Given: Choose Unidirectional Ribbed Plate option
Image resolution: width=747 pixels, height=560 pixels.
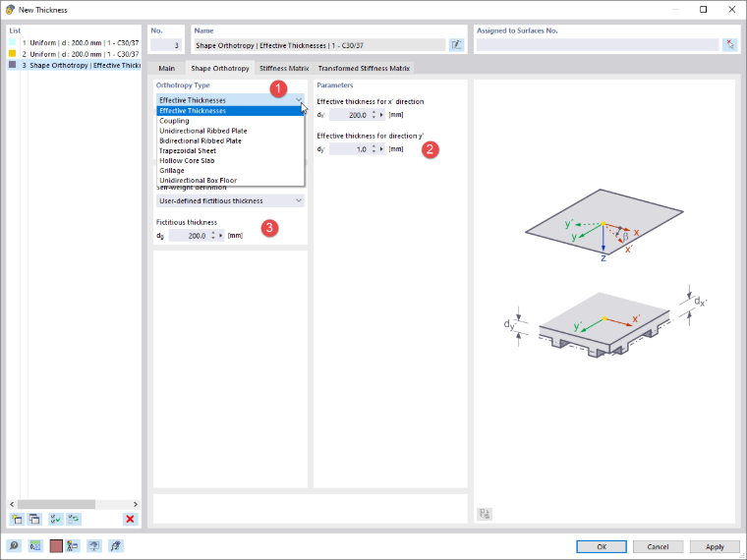Looking at the screenshot, I should (x=230, y=131).
